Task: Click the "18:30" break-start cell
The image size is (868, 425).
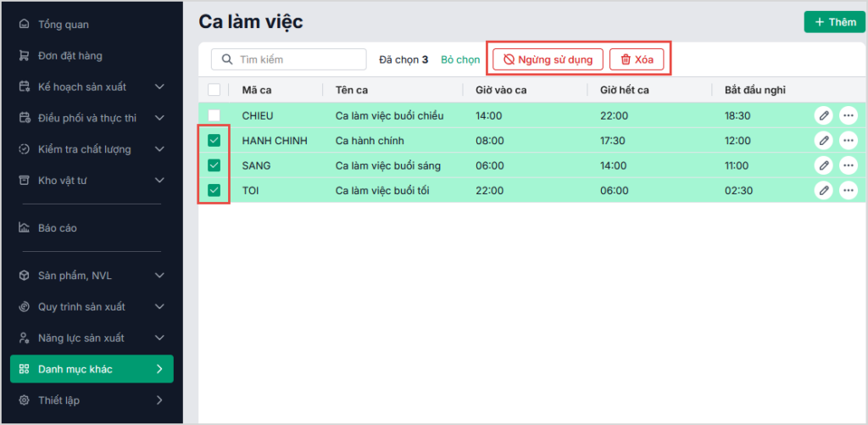Action: coord(737,115)
